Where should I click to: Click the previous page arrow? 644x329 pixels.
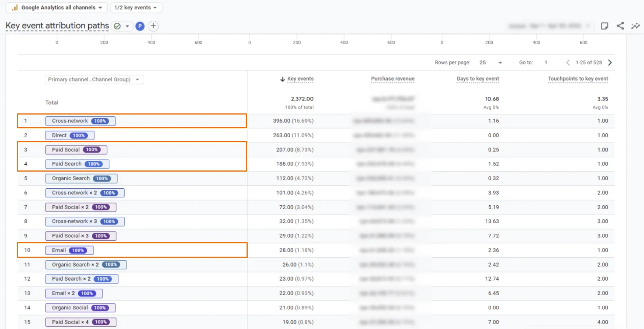568,63
